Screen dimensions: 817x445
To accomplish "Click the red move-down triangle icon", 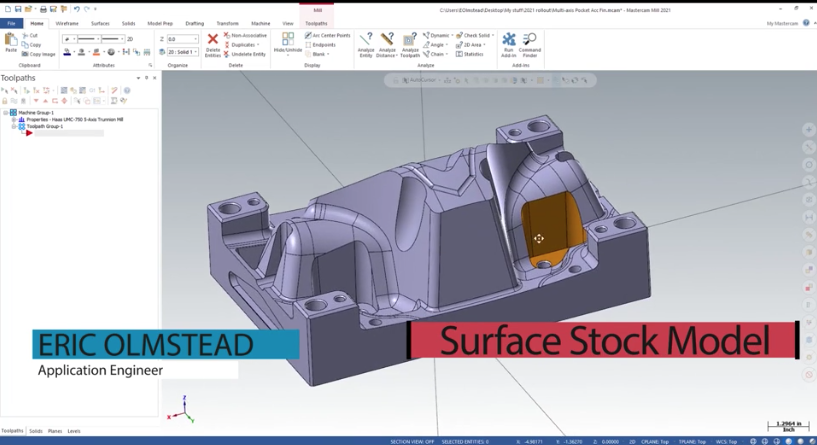I will (x=36, y=101).
